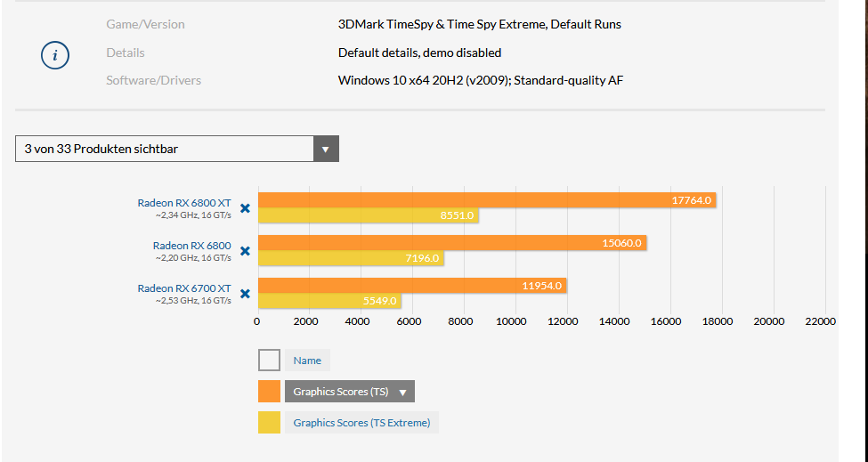Click the info circle icon
This screenshot has width=868, height=462.
55,55
